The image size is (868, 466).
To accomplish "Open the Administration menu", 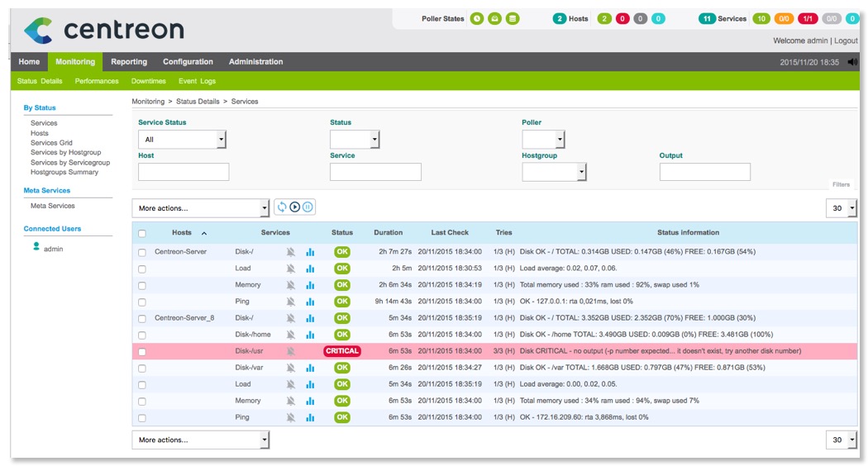I will 255,62.
